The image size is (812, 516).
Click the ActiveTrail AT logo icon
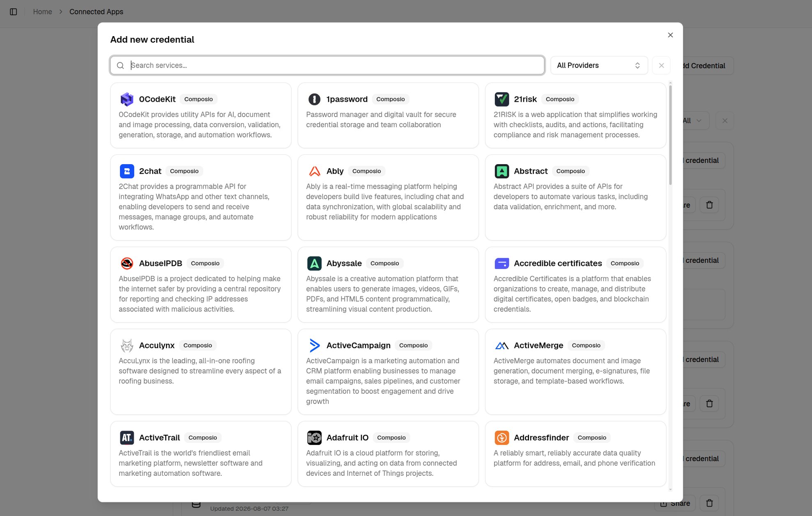[127, 438]
